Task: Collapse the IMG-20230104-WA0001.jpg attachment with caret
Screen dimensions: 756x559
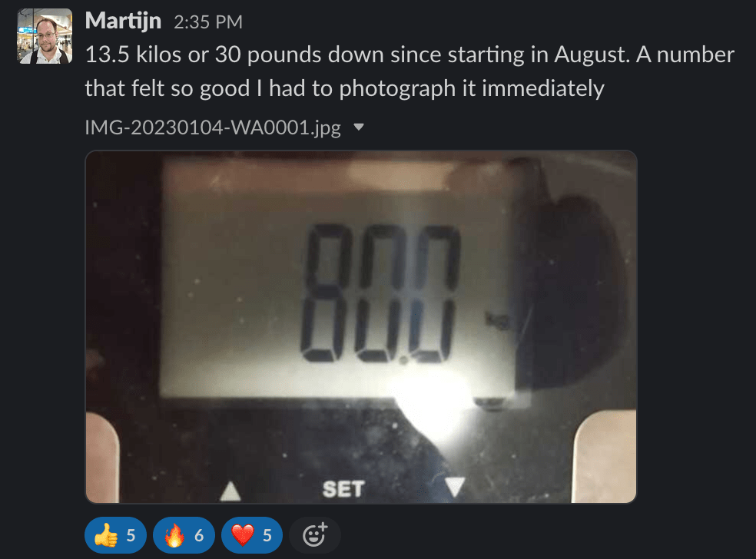Action: [x=358, y=127]
